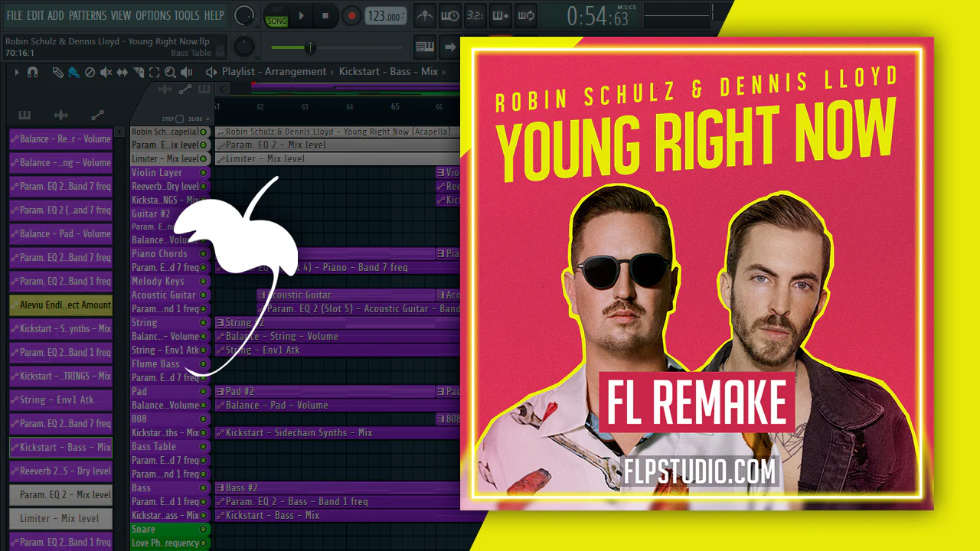980x551 pixels.
Task: Toggle the overdub (keyboard plus) icon
Action: tap(500, 15)
